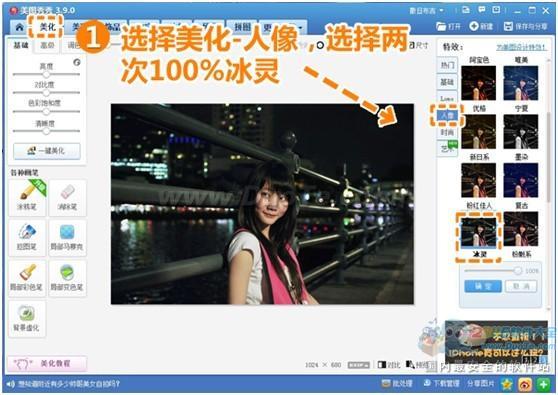
Task: Expand the 更多 tab dropdown arrow
Action: tap(300, 28)
